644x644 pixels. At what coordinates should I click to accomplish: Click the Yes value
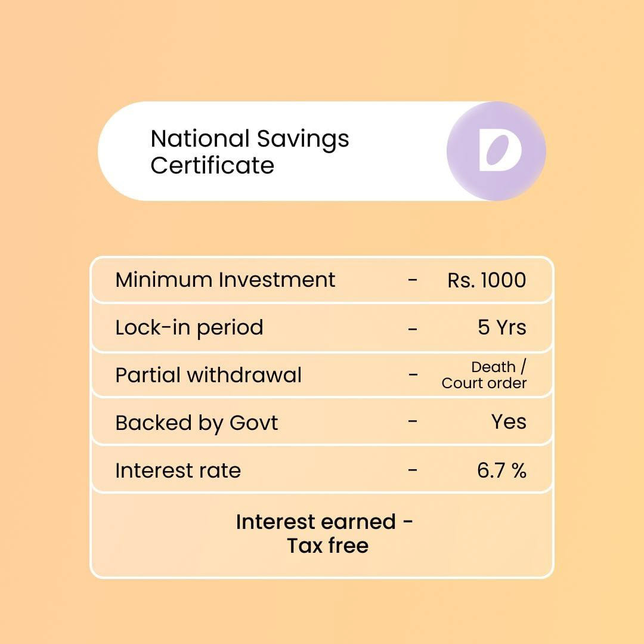(x=509, y=422)
